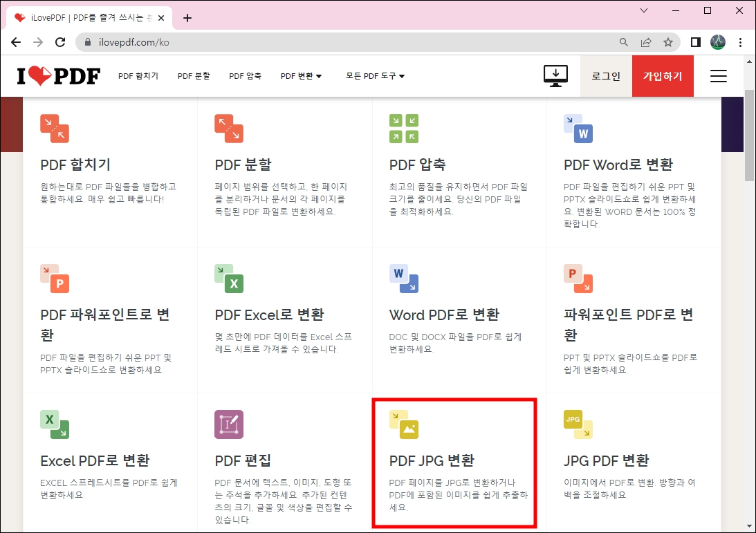Viewport: 756px width, 533px height.
Task: Select PDF 합치기 in the top navigation
Action: tap(138, 76)
